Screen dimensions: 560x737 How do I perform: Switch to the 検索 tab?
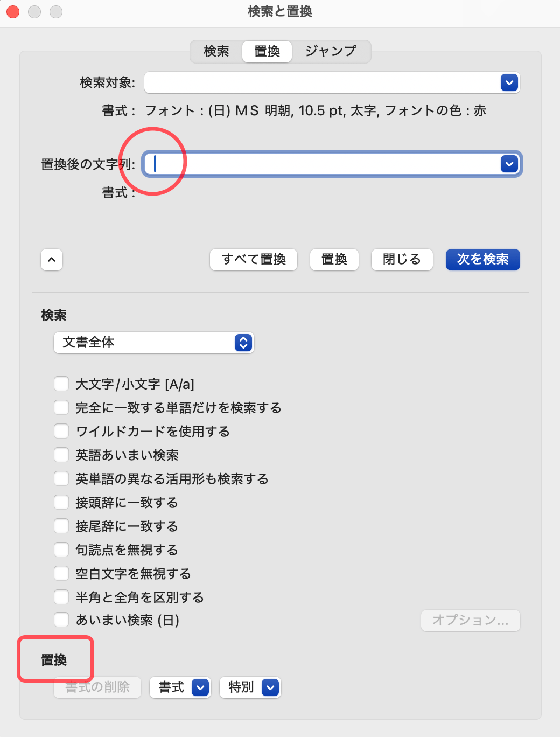pyautogui.click(x=215, y=51)
